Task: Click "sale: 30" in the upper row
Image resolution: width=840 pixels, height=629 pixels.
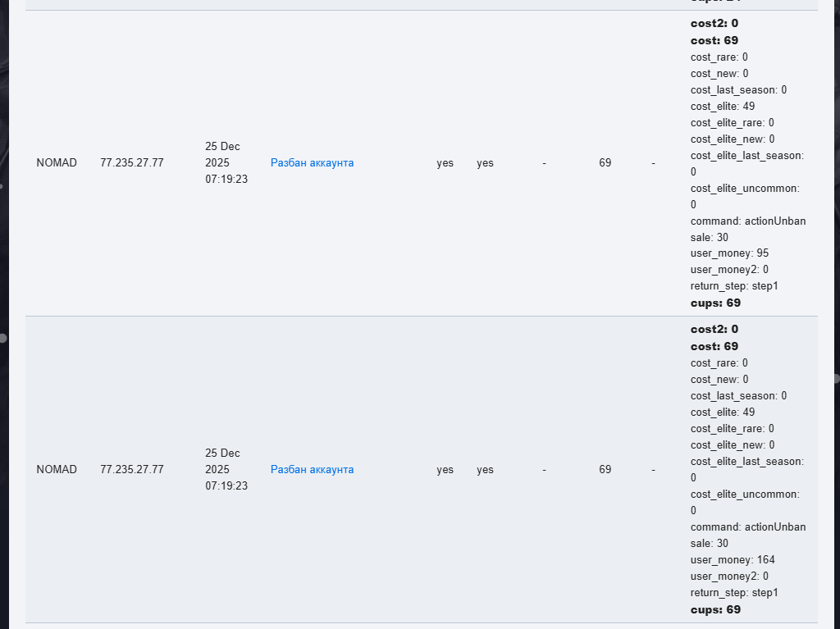Action: pyautogui.click(x=709, y=237)
